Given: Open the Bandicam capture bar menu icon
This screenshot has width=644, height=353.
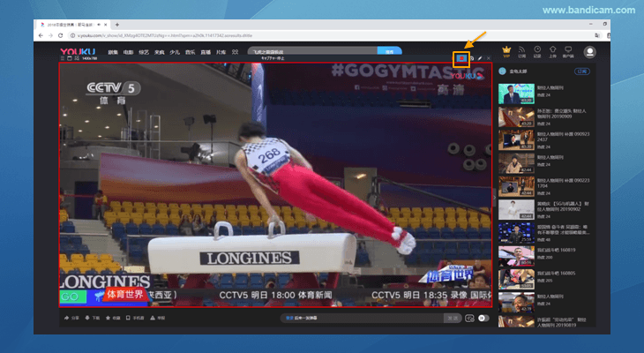Looking at the screenshot, I should pos(63,58).
